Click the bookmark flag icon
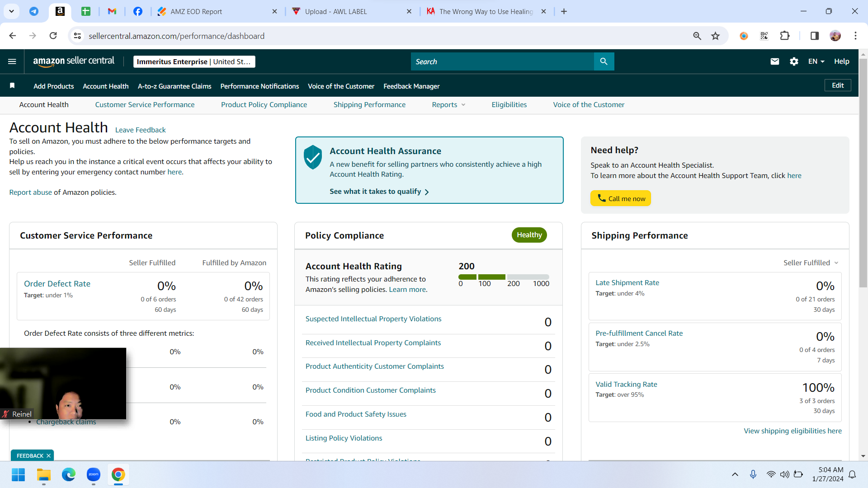Screen dimensions: 868x488 pos(12,86)
